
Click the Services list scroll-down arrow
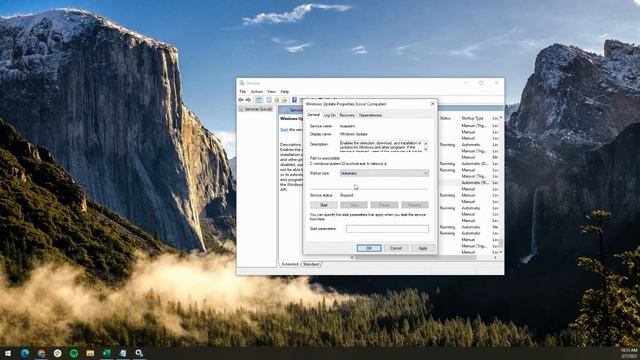click(501, 252)
